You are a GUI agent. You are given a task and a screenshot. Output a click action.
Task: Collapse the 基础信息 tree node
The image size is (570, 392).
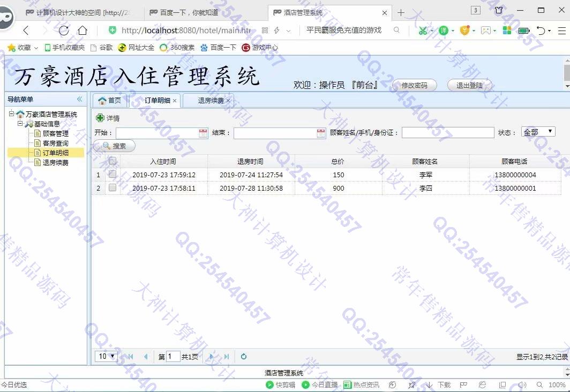click(x=20, y=124)
